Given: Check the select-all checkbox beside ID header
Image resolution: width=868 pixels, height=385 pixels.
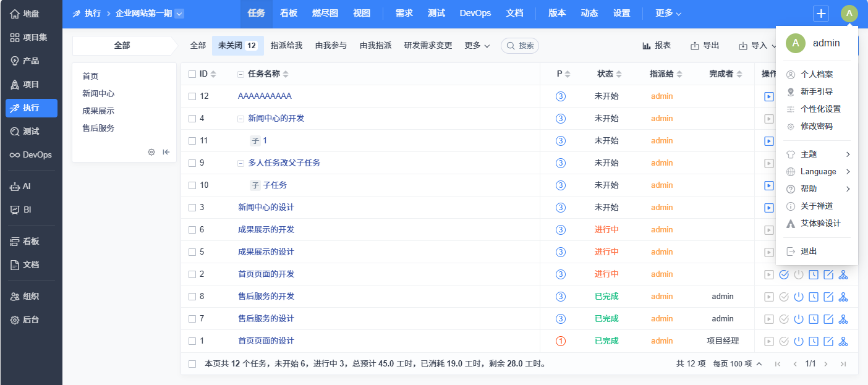Looking at the screenshot, I should [192, 74].
